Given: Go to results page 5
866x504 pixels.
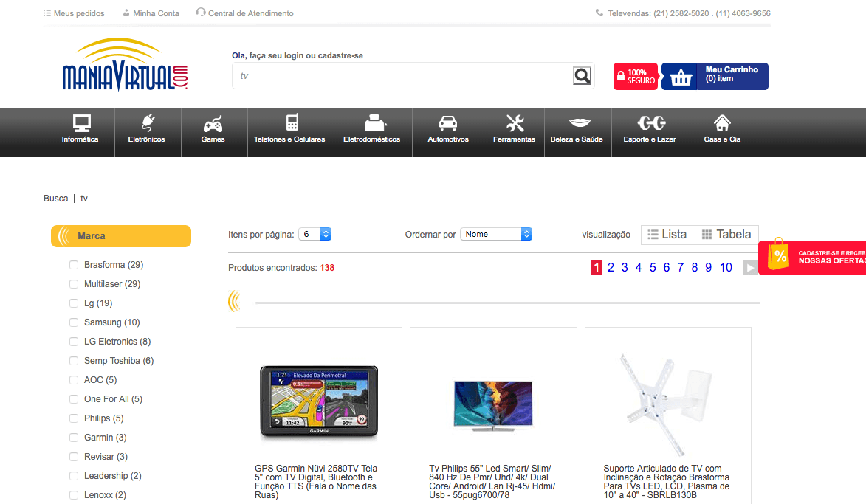Looking at the screenshot, I should (653, 268).
